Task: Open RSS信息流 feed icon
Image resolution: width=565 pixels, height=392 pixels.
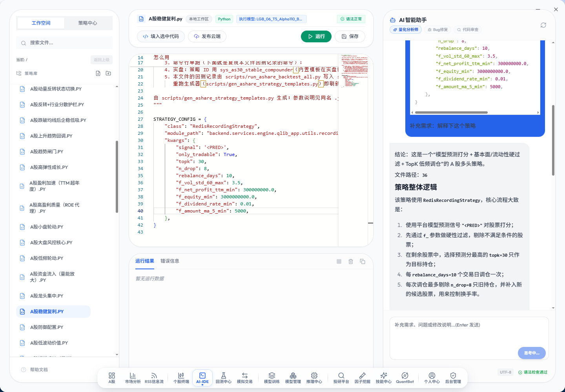Action: tap(154, 378)
